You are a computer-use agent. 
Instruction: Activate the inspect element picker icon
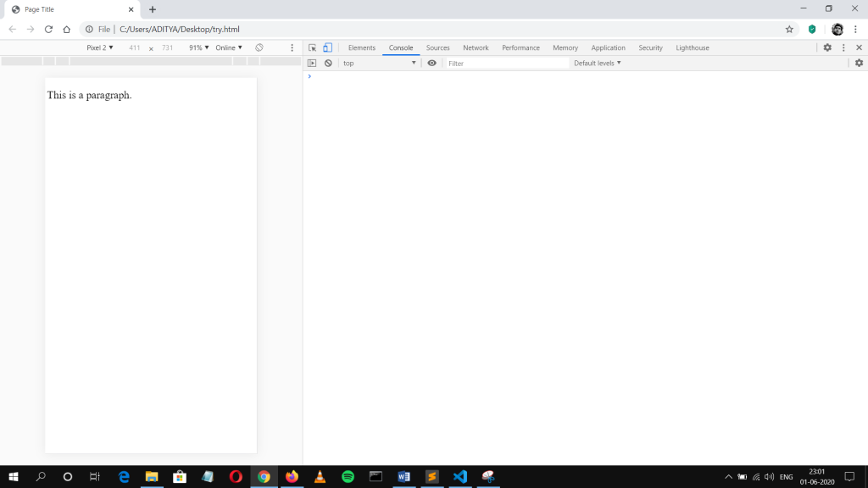tap(312, 48)
